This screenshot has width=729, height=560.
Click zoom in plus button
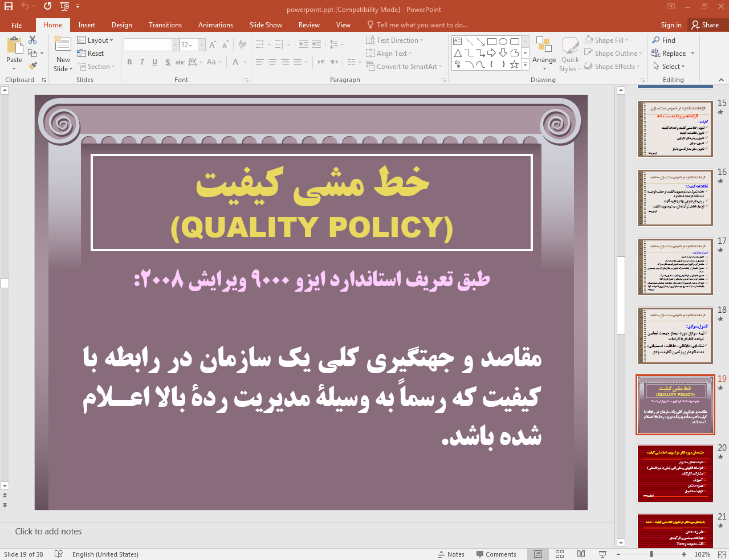[684, 554]
